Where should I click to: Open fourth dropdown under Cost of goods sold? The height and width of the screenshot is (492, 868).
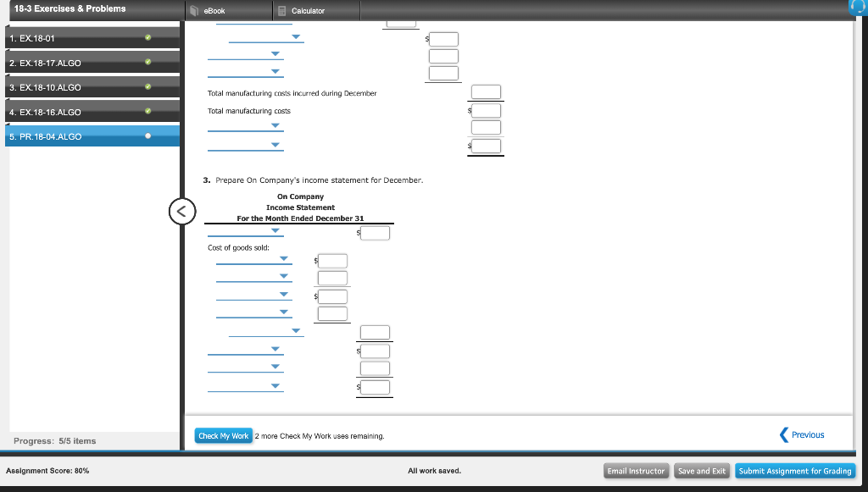254,312
